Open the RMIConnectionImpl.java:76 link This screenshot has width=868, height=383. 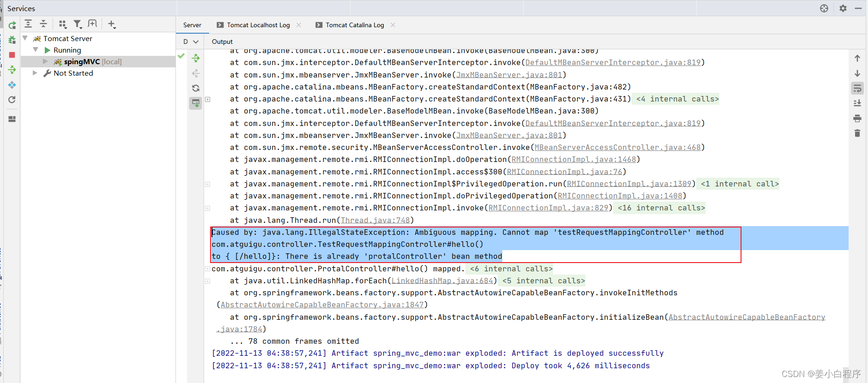click(x=564, y=172)
